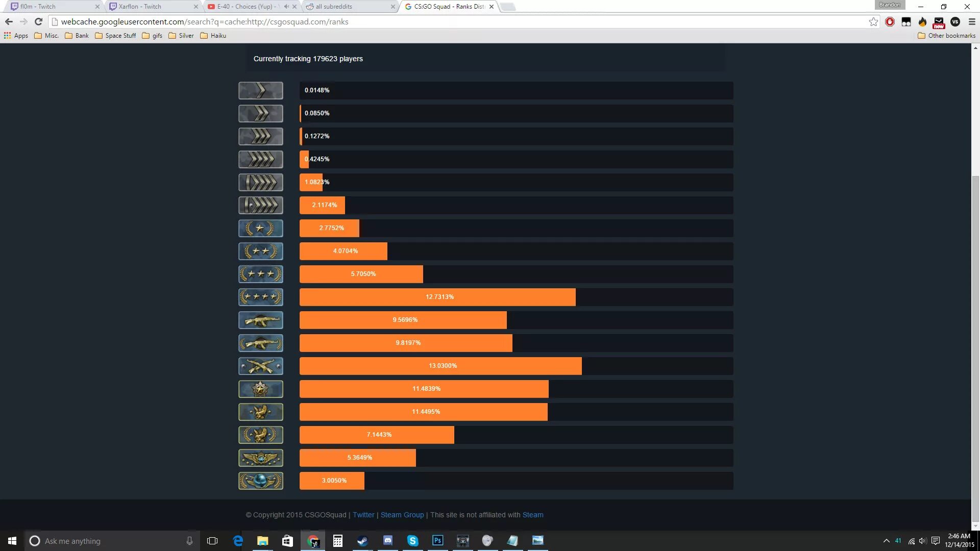980x551 pixels.
Task: Click the Steam Group link in footer
Action: point(402,515)
